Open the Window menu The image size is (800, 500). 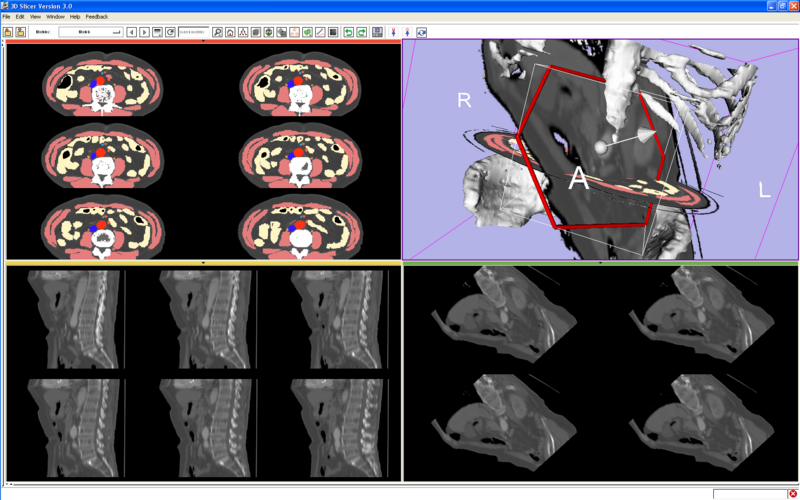[x=55, y=17]
